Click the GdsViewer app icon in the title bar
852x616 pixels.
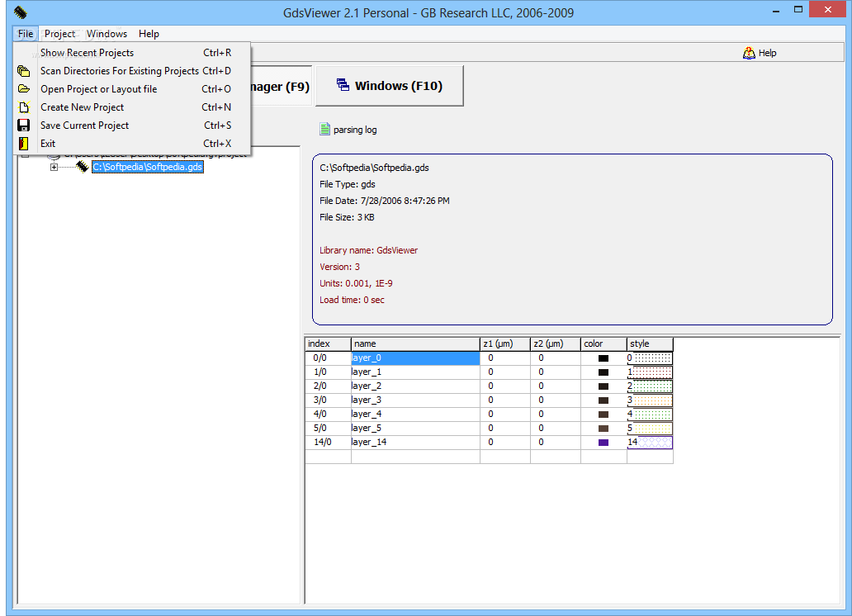pos(20,12)
